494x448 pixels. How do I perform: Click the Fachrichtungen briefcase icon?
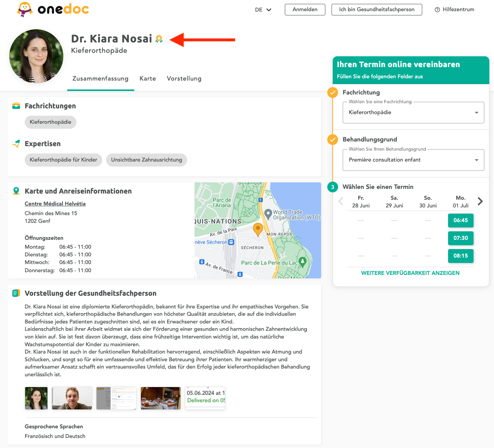pos(16,106)
